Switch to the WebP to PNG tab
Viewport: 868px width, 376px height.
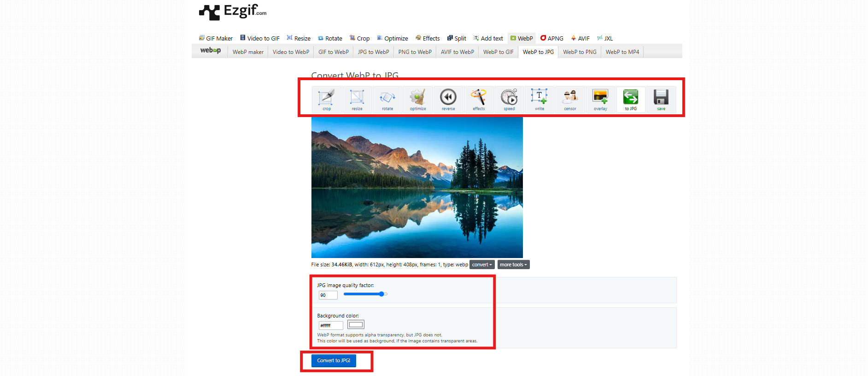[x=580, y=52]
